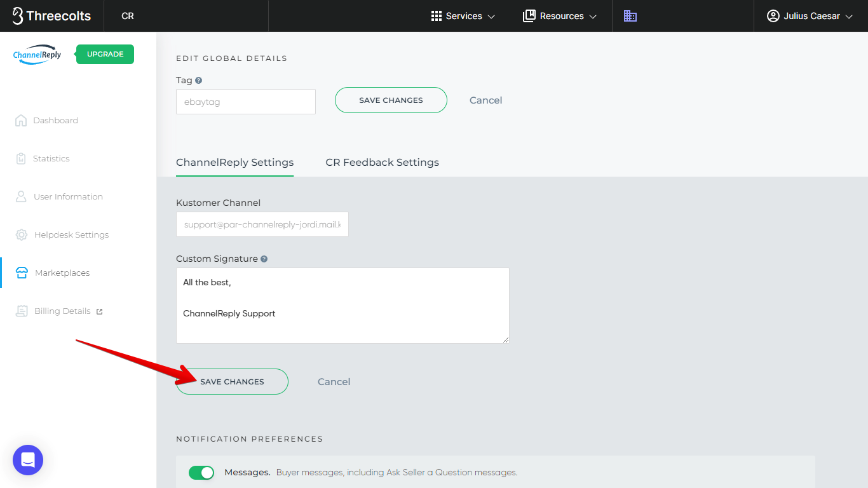Click the Helpdesk Settings gear icon
Screen dimensions: 868x488
22,234
